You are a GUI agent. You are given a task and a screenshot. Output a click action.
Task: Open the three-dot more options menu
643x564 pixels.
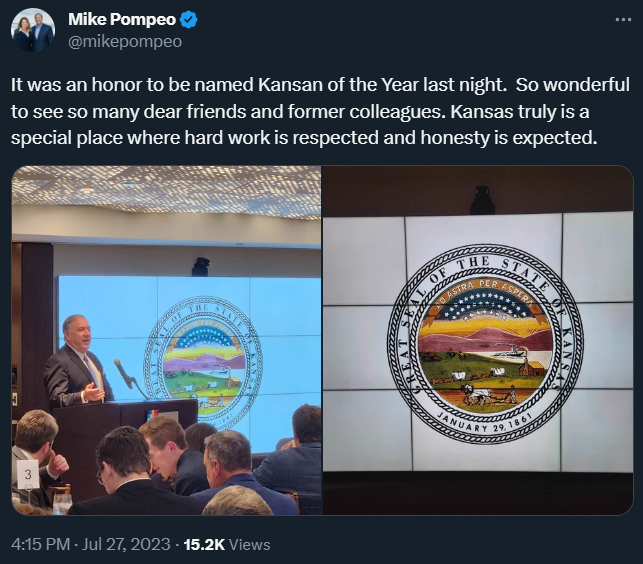(x=623, y=19)
